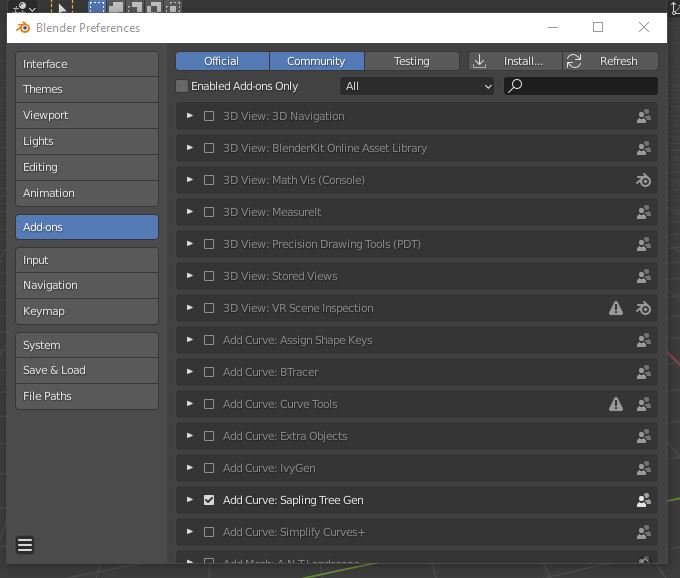Open the hamburger preferences menu at bottom left

[x=25, y=545]
